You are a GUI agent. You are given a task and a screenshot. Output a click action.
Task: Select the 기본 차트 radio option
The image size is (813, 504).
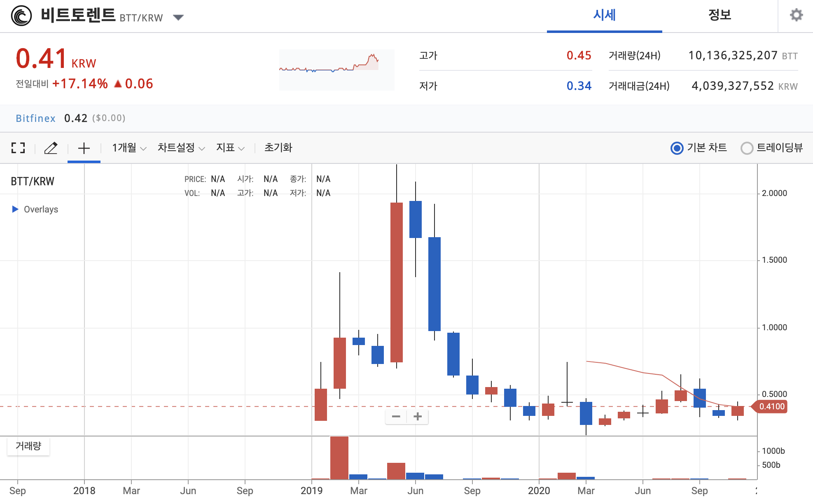point(677,148)
